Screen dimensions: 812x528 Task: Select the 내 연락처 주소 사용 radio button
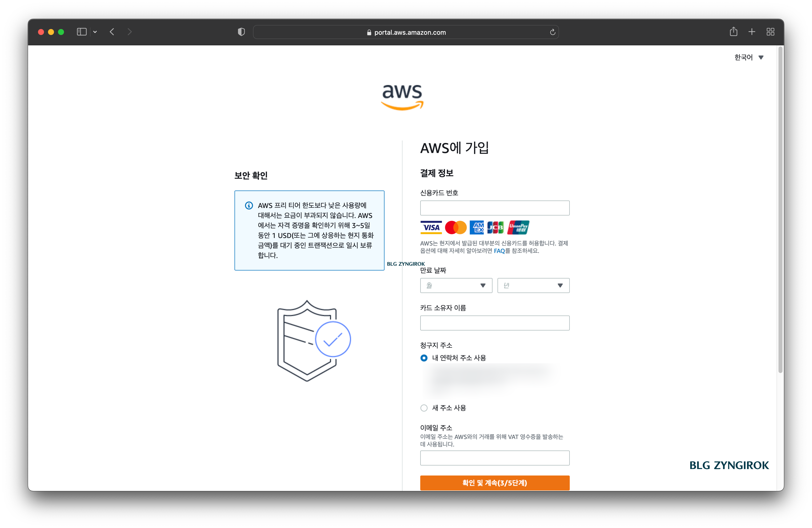(424, 358)
